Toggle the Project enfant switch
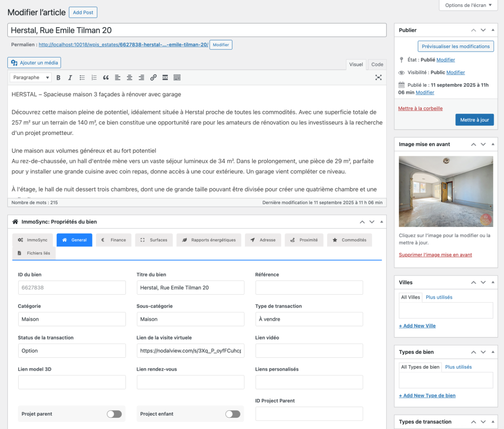Image resolution: width=504 pixels, height=429 pixels. click(233, 414)
